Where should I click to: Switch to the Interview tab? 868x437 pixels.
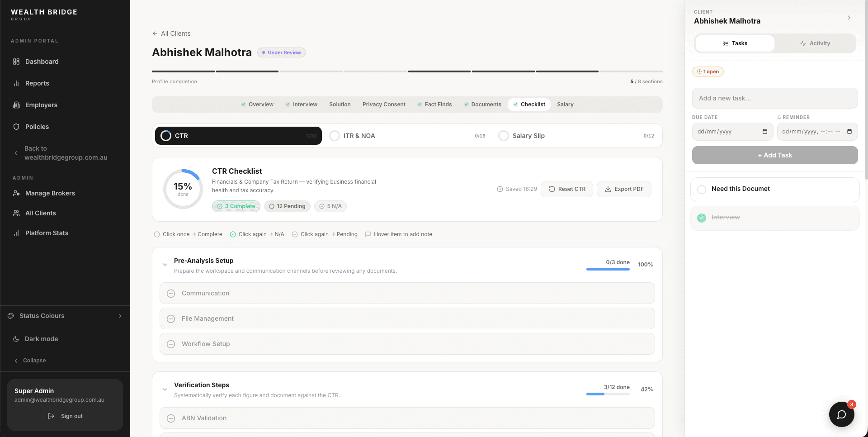click(x=302, y=104)
